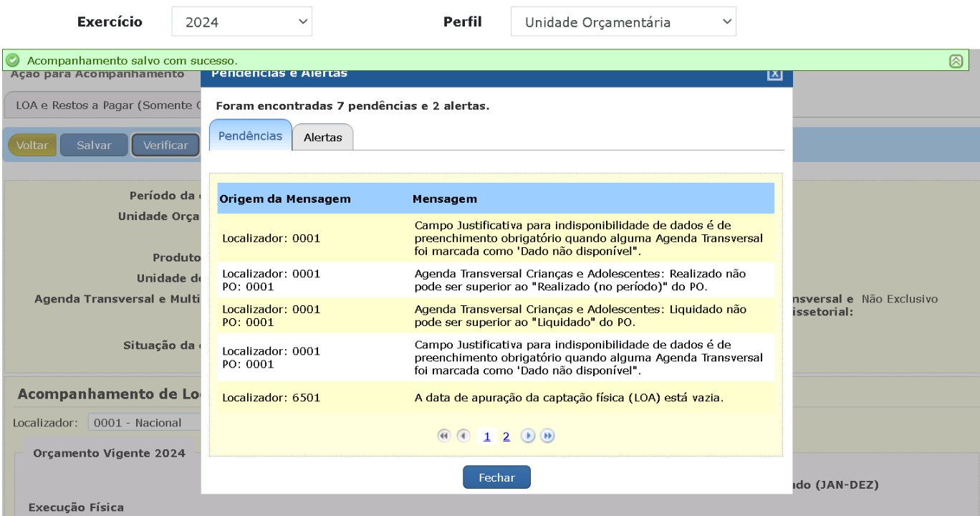
Task: Click the Verificar button
Action: (x=165, y=145)
